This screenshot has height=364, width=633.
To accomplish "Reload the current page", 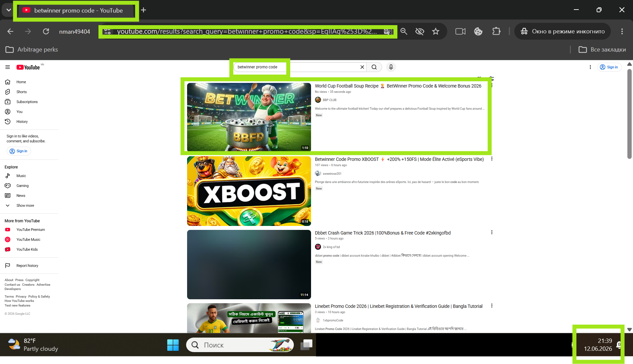I will pyautogui.click(x=46, y=31).
